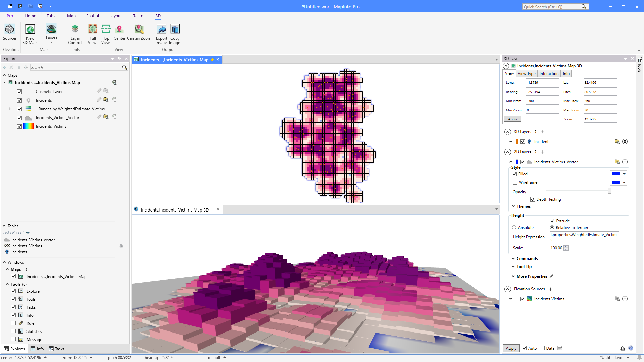Enable the Wireframe style checkbox

515,182
